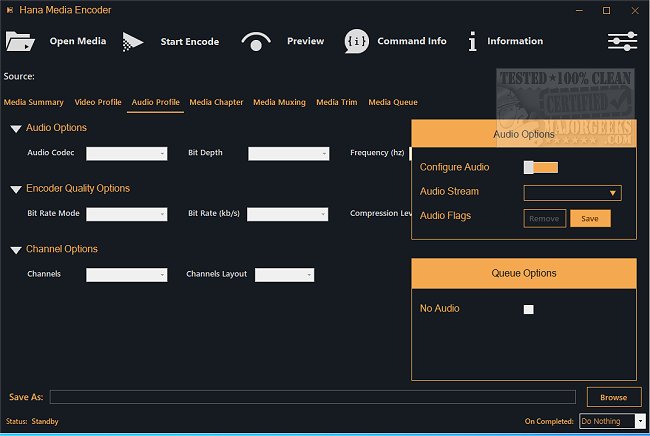The image size is (650, 436).
Task: Go to the Media Queue tab
Action: [x=393, y=102]
